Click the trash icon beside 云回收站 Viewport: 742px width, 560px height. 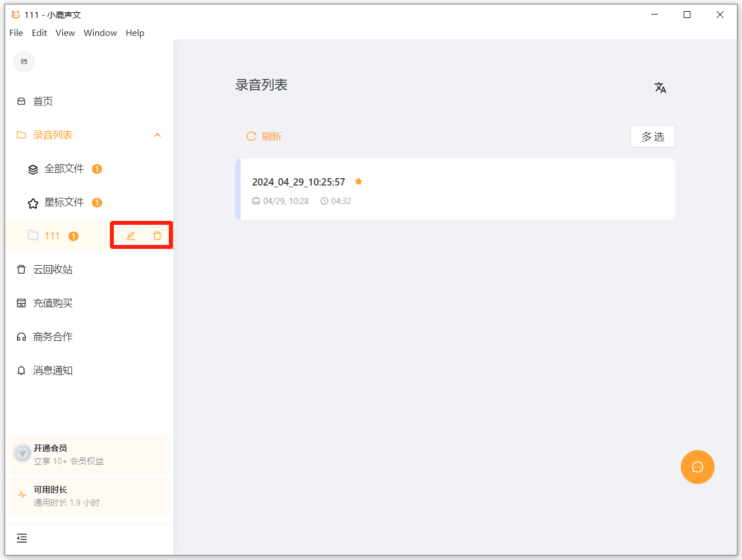point(21,270)
